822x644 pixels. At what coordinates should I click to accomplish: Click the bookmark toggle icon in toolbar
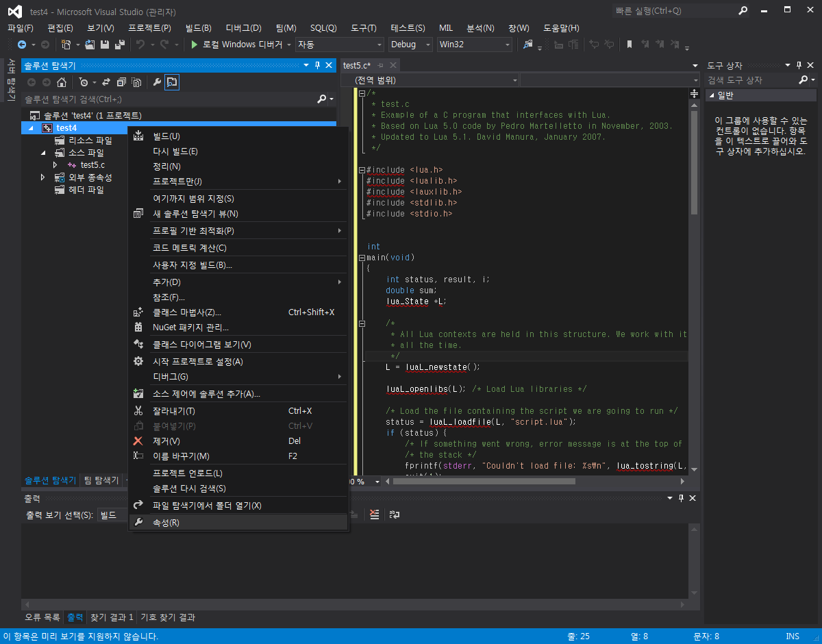tap(630, 45)
